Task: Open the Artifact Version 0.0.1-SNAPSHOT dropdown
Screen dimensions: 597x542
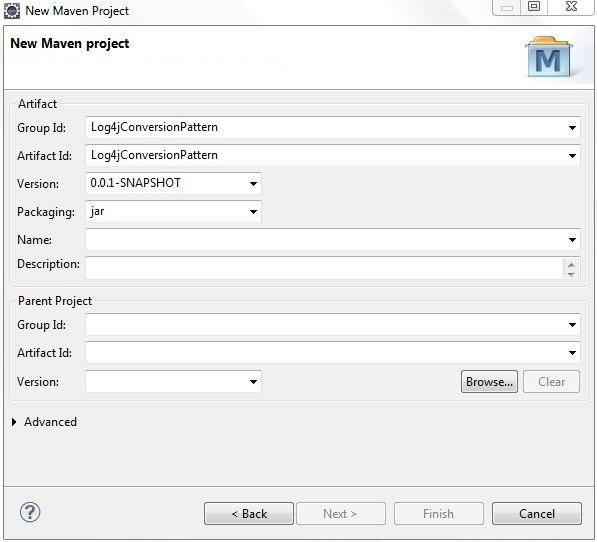Action: pyautogui.click(x=253, y=184)
